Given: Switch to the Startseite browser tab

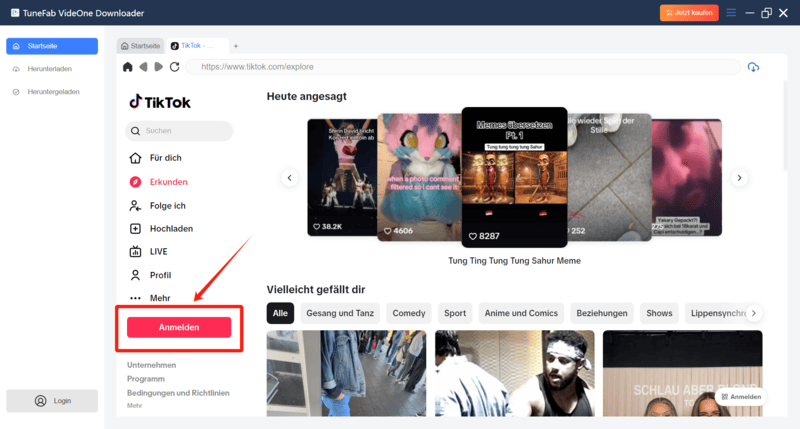Looking at the screenshot, I should (140, 46).
